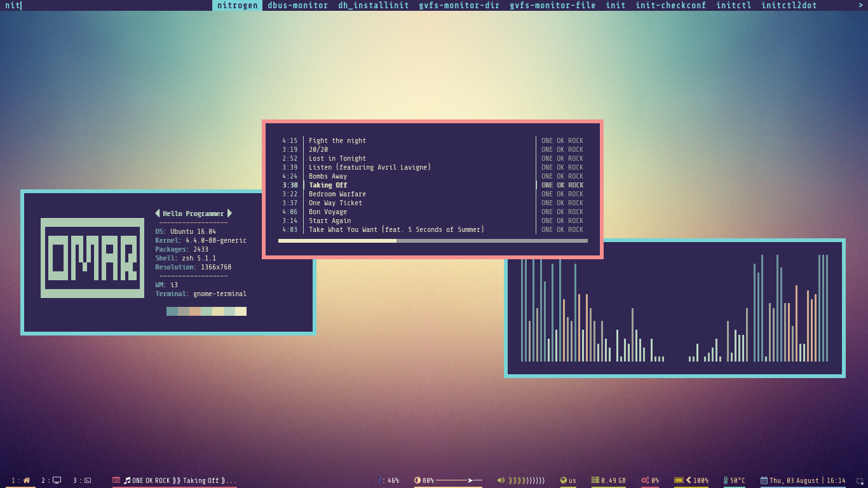Click the volume speaker icon
This screenshot has width=868, height=488.
[x=501, y=480]
